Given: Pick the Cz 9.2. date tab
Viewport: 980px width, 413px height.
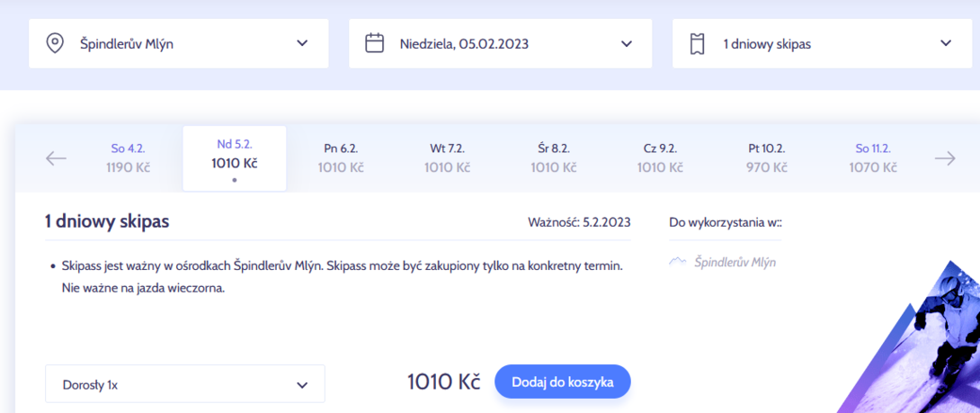Looking at the screenshot, I should click(x=661, y=158).
